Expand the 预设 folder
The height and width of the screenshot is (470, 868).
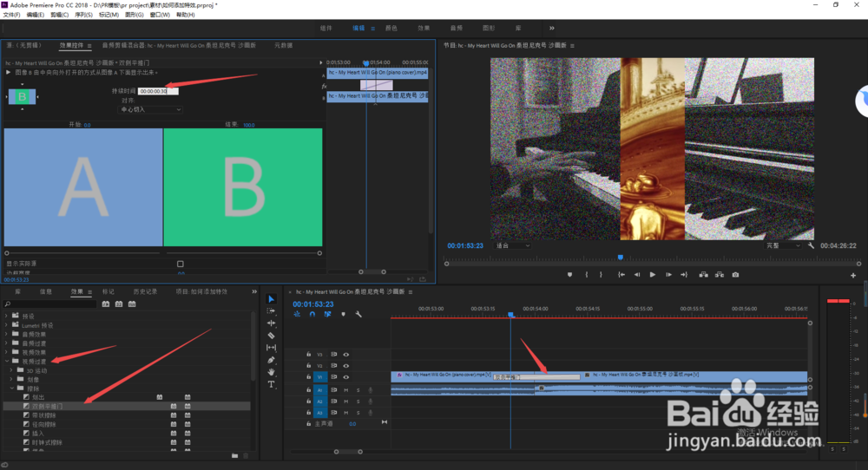(7, 316)
